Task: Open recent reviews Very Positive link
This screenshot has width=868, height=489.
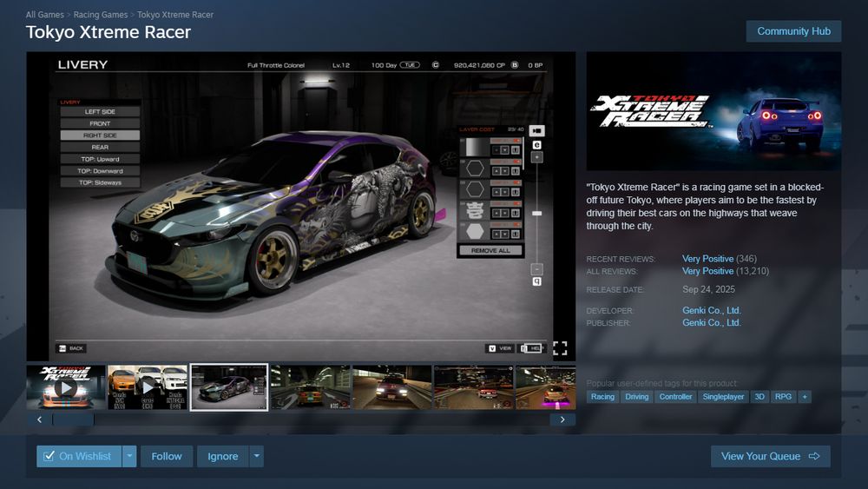Action: point(707,259)
